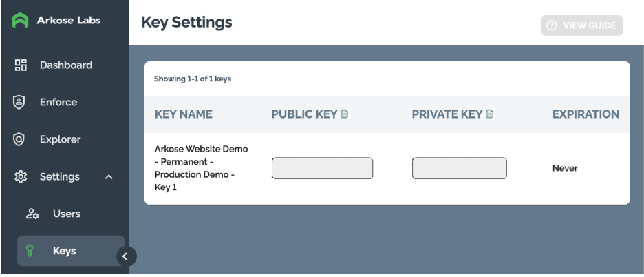Click the VIEW GUIDE button
The image size is (644, 277).
pos(582,25)
